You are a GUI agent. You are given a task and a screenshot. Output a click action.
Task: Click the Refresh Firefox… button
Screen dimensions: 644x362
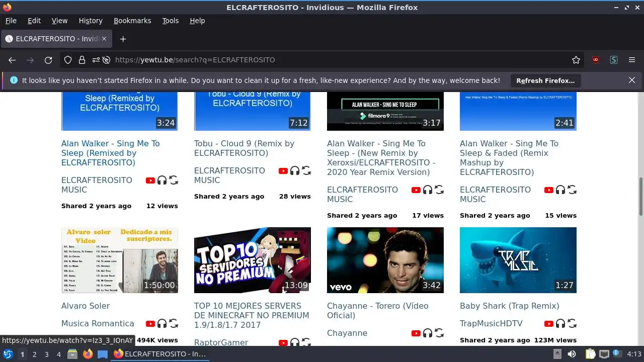pyautogui.click(x=545, y=80)
